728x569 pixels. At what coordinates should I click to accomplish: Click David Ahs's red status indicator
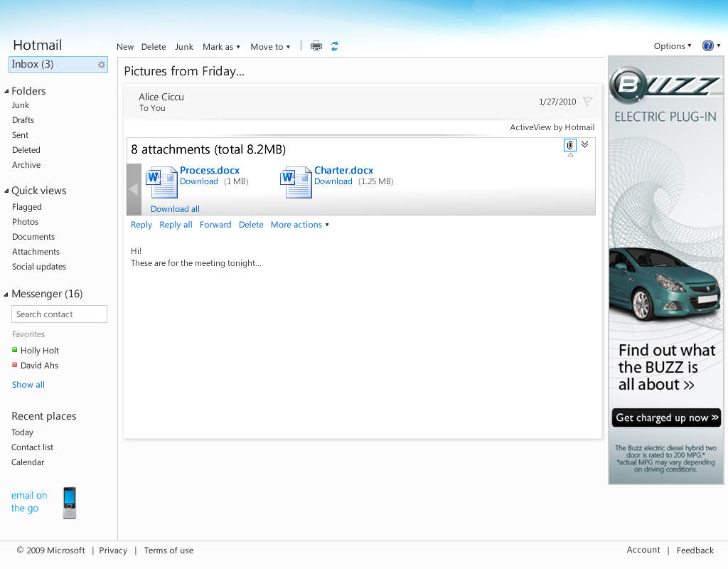pos(14,365)
